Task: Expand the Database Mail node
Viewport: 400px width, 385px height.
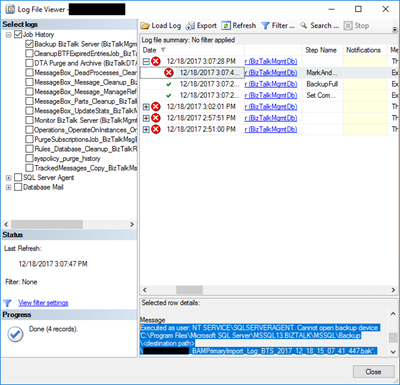Action: coord(9,188)
